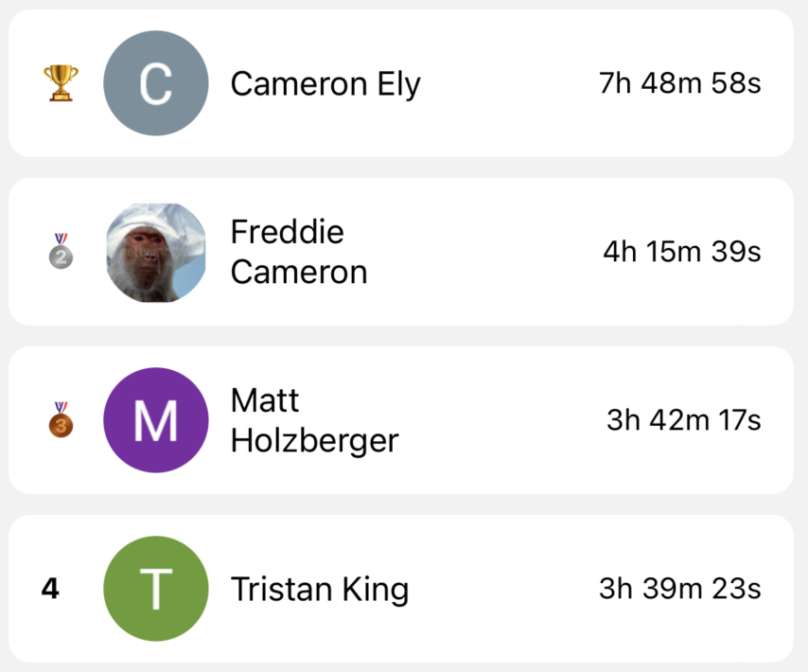
Task: Click Freddie Cameron's name text
Action: (299, 252)
